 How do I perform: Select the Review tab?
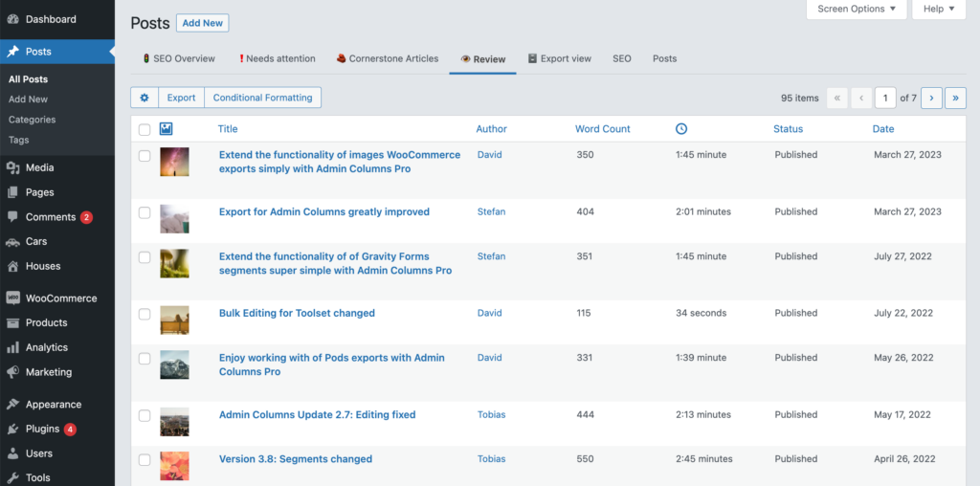point(482,59)
